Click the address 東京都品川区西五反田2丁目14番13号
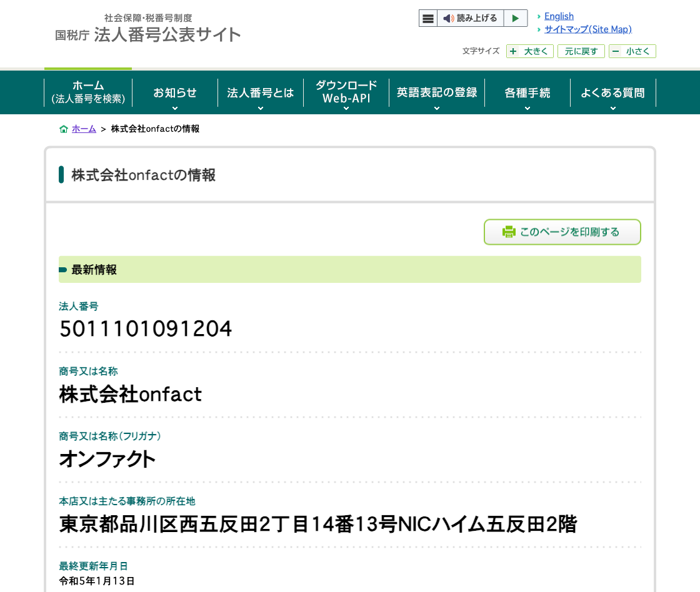The height and width of the screenshot is (592, 700). tap(228, 524)
